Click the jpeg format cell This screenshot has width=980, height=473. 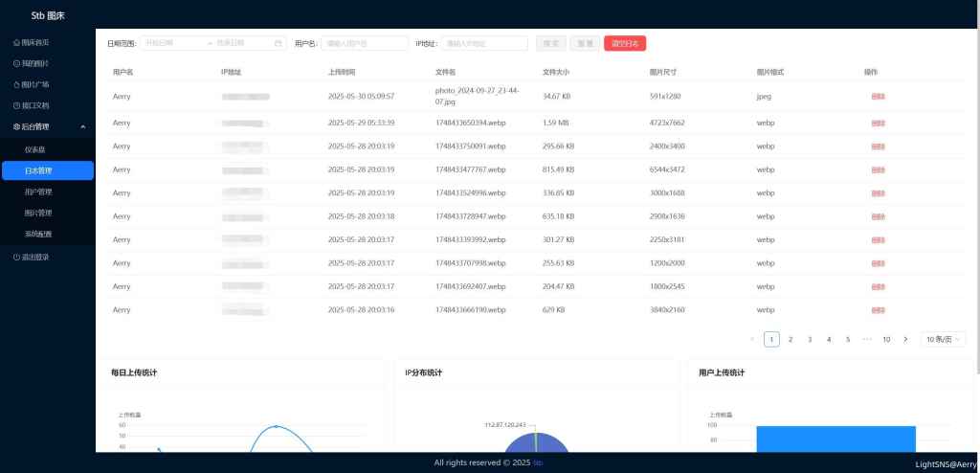pyautogui.click(x=765, y=97)
